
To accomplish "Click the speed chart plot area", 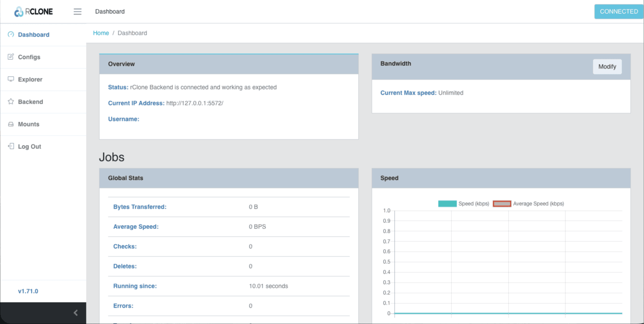I will click(508, 262).
